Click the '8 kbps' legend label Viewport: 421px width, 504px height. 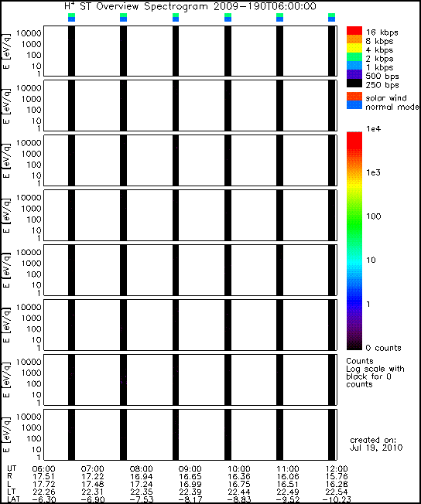[x=379, y=41]
